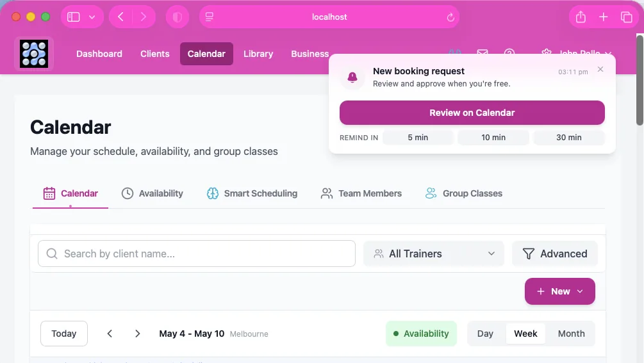Switch to Day view

click(485, 334)
